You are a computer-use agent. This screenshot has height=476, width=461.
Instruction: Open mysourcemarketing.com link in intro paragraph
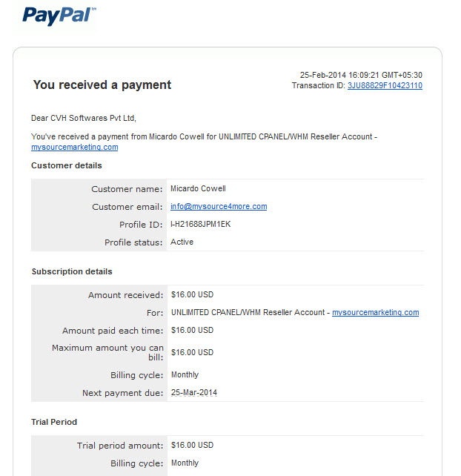tap(75, 148)
